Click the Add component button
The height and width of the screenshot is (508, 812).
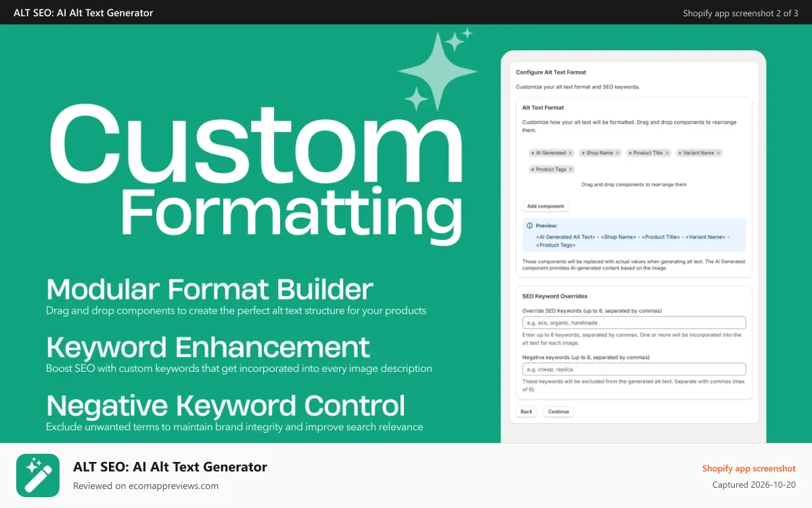(545, 206)
